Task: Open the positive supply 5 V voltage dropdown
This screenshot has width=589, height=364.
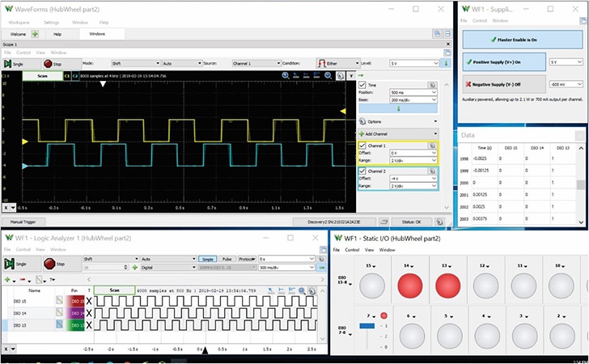Action: click(565, 61)
